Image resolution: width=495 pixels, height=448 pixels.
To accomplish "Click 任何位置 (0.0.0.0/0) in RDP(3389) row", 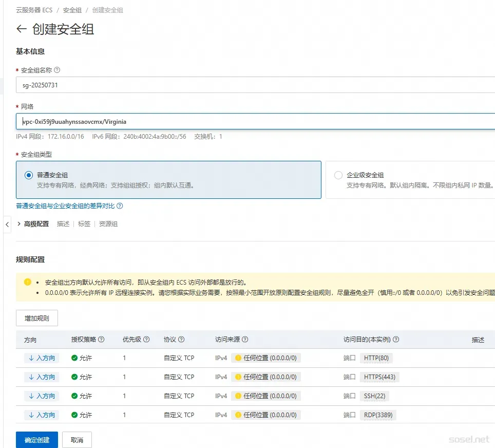I will tap(266, 415).
